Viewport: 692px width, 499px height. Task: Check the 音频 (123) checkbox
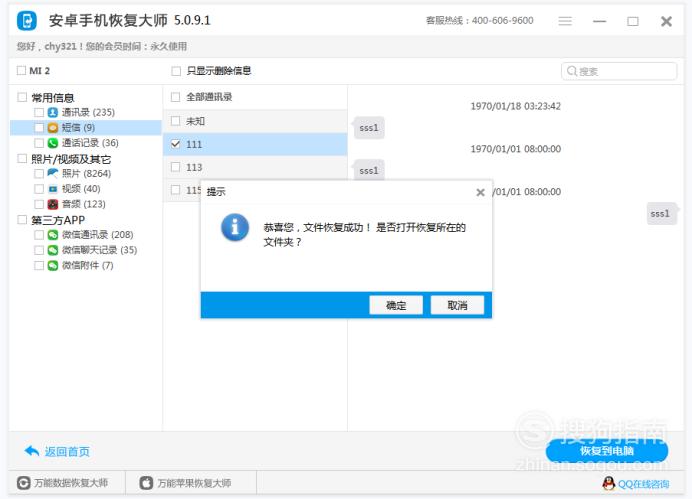tap(39, 204)
